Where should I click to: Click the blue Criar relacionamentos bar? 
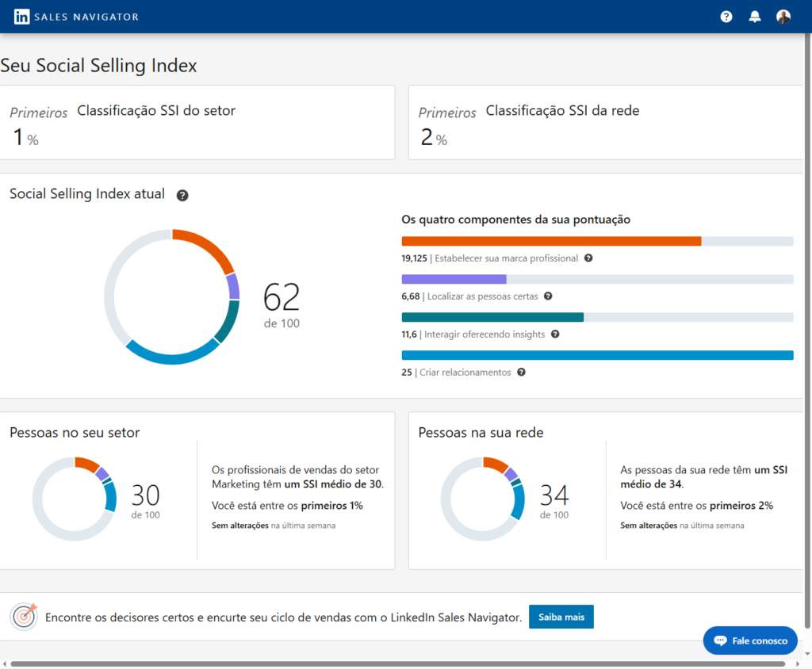tap(597, 355)
